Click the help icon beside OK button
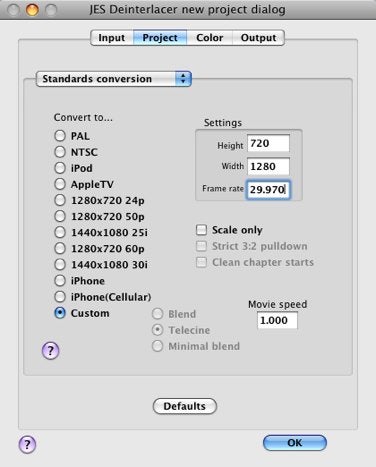The height and width of the screenshot is (467, 376). pyautogui.click(x=27, y=444)
